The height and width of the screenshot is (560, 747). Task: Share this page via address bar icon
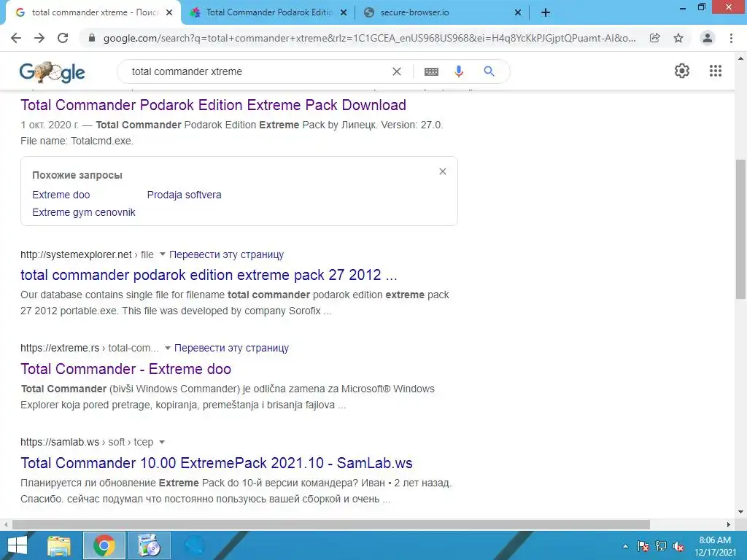pyautogui.click(x=655, y=38)
